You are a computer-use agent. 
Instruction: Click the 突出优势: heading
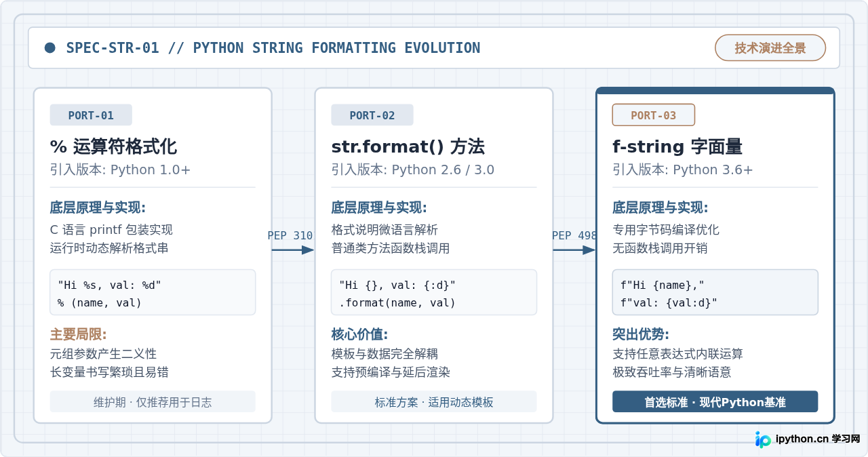[641, 334]
